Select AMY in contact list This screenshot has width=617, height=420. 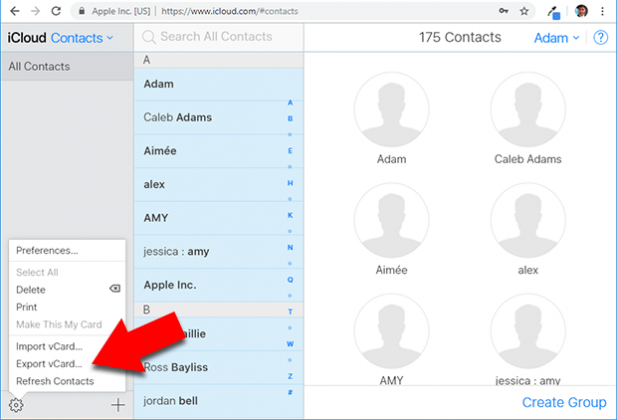218,218
